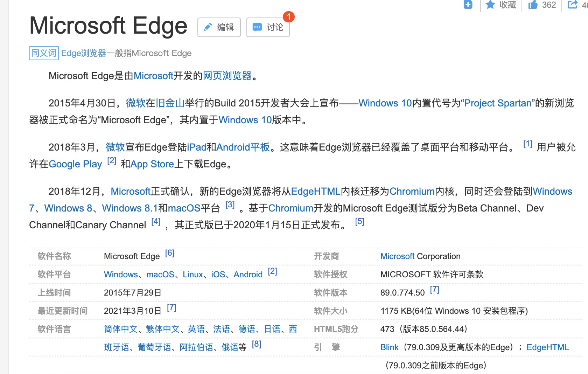The height and width of the screenshot is (374, 588).
Task: Click reference [6] beside 软件名称 value
Action: [x=169, y=253]
